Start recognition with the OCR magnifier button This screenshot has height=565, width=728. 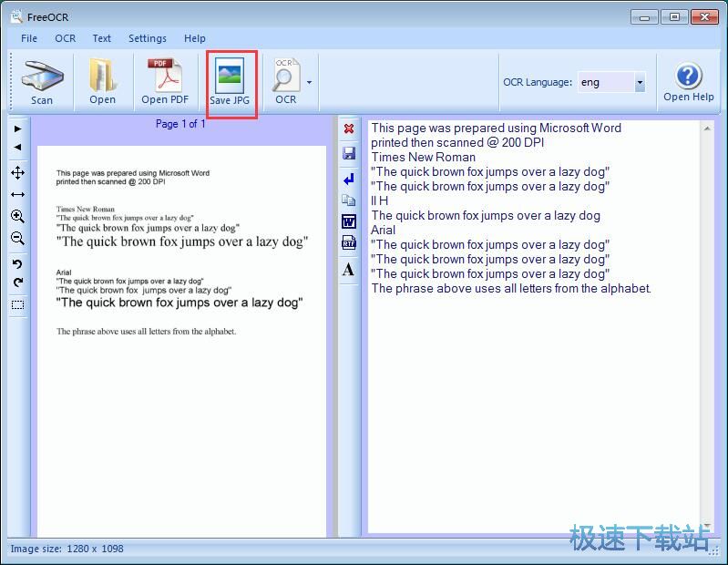(285, 82)
